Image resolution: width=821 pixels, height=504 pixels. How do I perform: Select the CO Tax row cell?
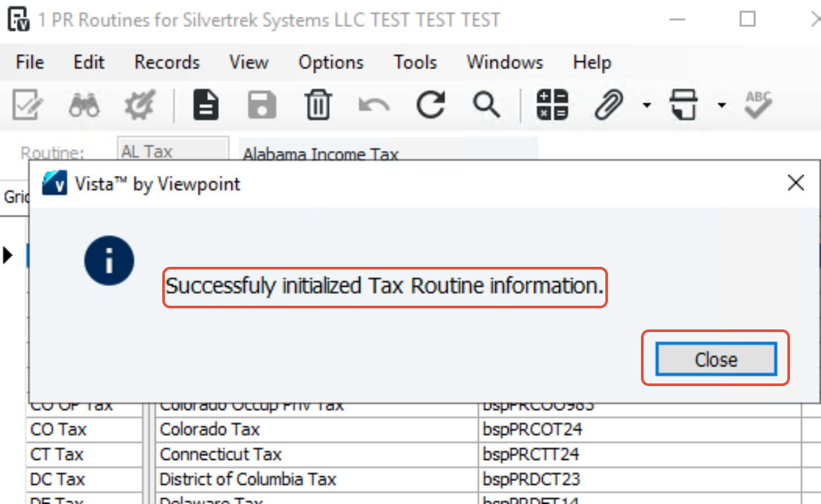click(x=84, y=430)
